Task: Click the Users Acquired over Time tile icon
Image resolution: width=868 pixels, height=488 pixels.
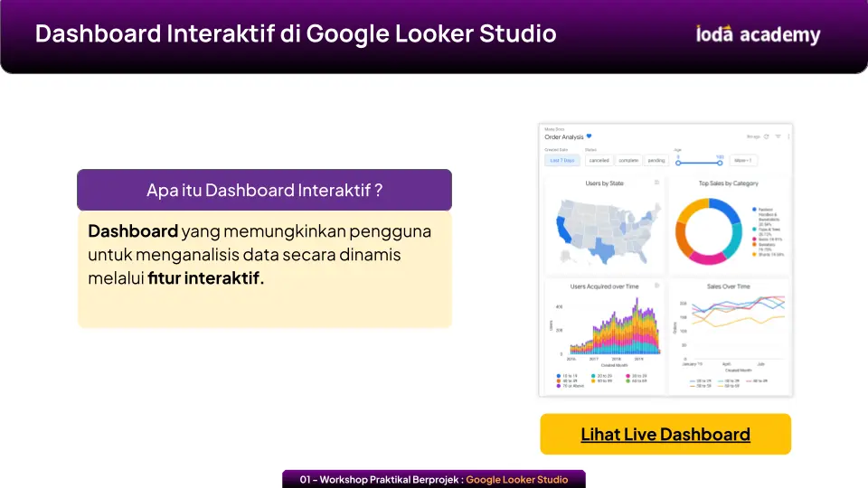Action: [x=656, y=286]
